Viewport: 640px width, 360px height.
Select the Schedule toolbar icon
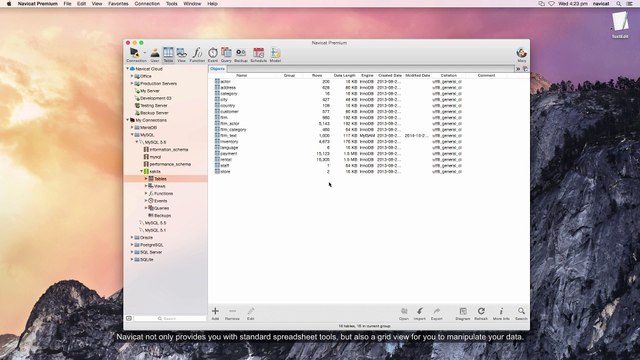tap(258, 55)
